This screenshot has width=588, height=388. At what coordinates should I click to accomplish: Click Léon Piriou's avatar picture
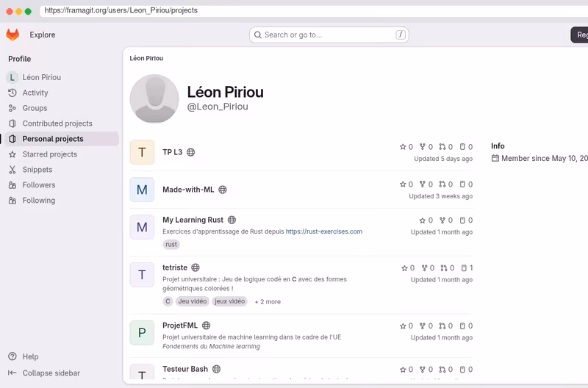tap(154, 98)
